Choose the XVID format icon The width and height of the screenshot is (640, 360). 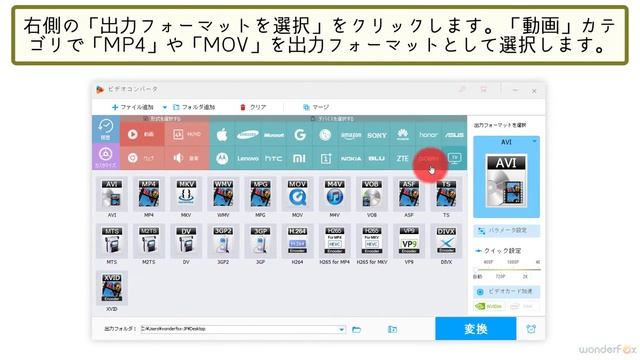tap(112, 288)
